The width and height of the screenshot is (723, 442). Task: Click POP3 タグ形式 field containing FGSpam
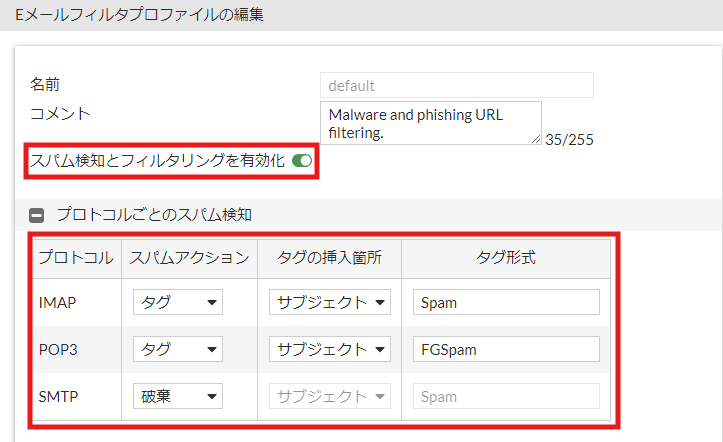point(506,349)
